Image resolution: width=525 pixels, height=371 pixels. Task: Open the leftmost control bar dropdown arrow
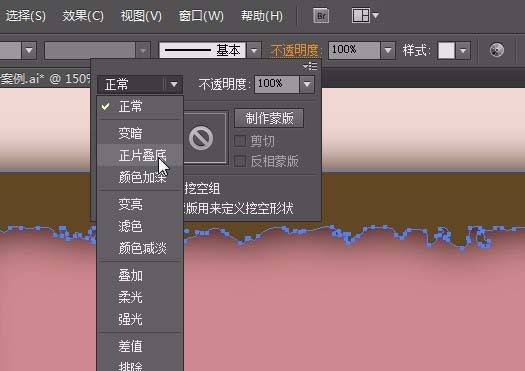[29, 51]
